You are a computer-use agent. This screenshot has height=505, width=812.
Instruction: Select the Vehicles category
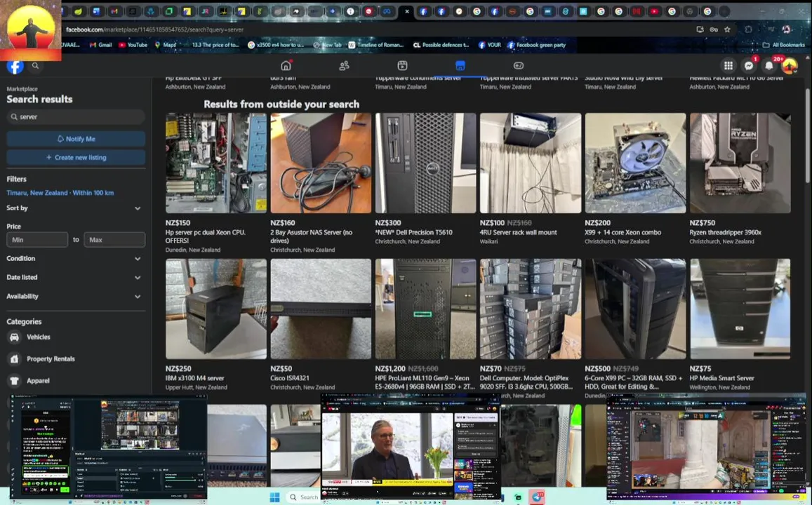tap(76, 337)
